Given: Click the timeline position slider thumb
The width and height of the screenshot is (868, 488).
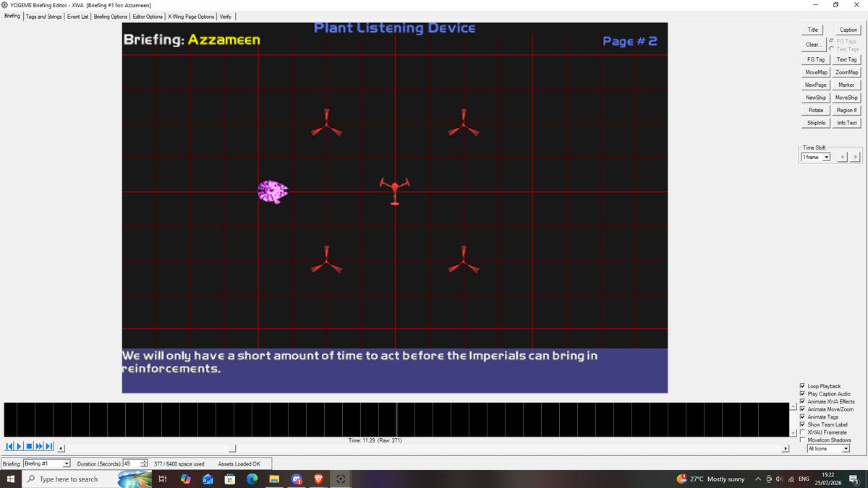Looking at the screenshot, I should (x=232, y=448).
